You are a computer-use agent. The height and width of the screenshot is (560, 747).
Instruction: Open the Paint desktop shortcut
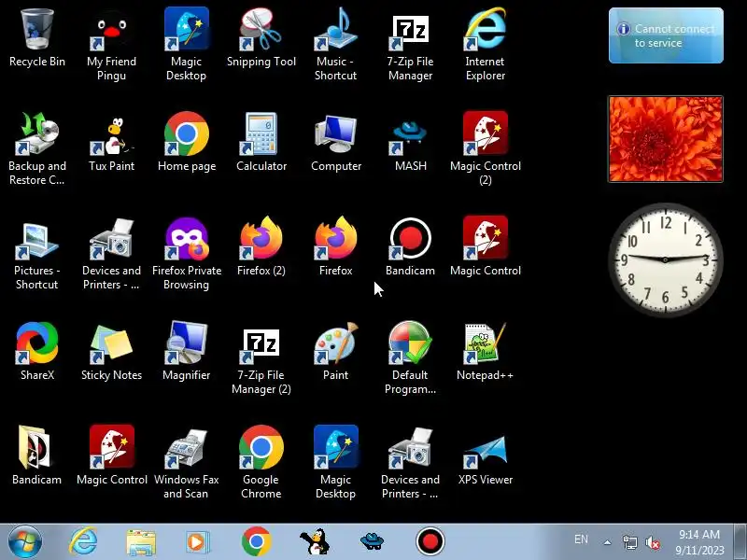336,352
